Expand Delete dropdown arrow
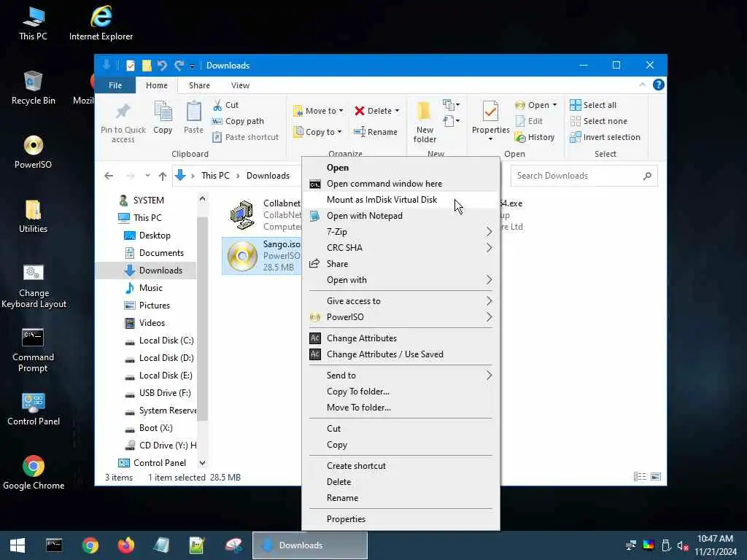Image resolution: width=747 pixels, height=560 pixels. (398, 111)
